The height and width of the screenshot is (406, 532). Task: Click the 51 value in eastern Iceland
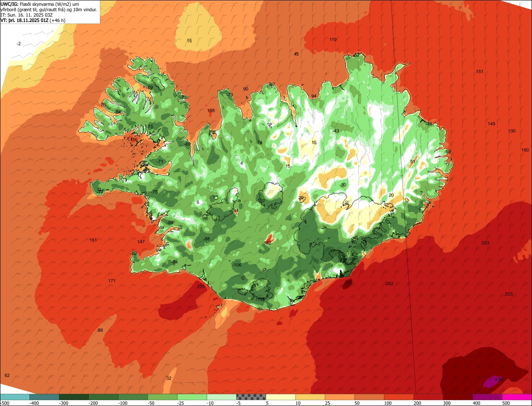tap(413, 162)
